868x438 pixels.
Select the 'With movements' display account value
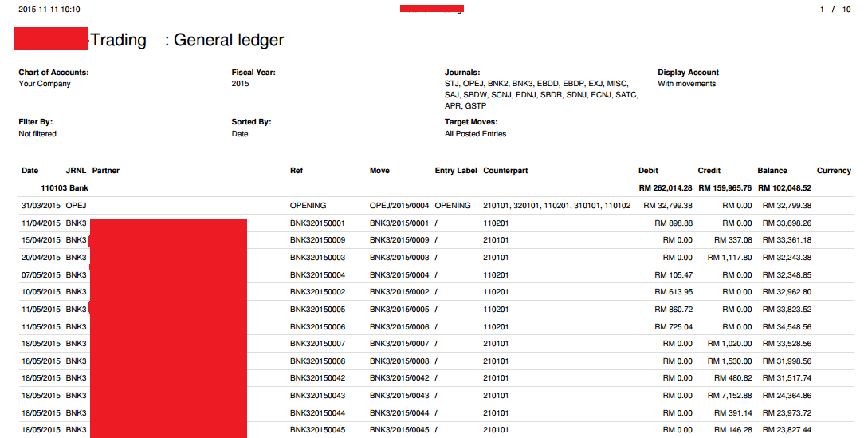686,84
